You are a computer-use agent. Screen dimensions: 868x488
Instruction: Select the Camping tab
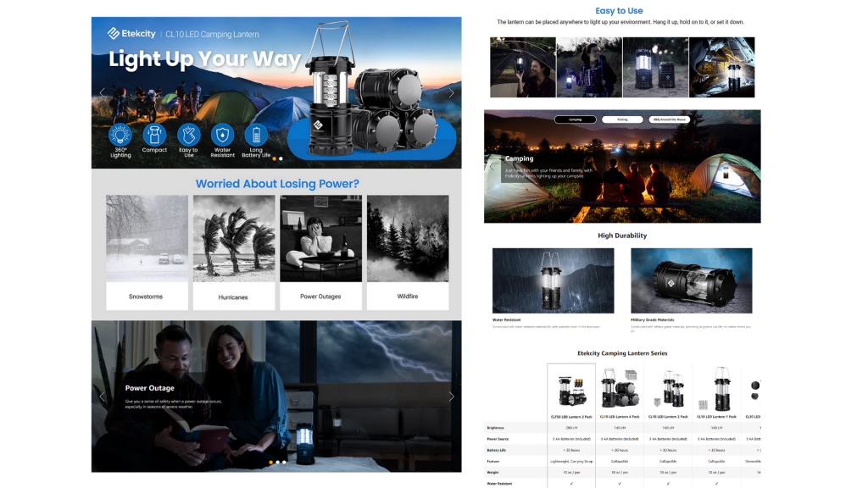tap(575, 119)
